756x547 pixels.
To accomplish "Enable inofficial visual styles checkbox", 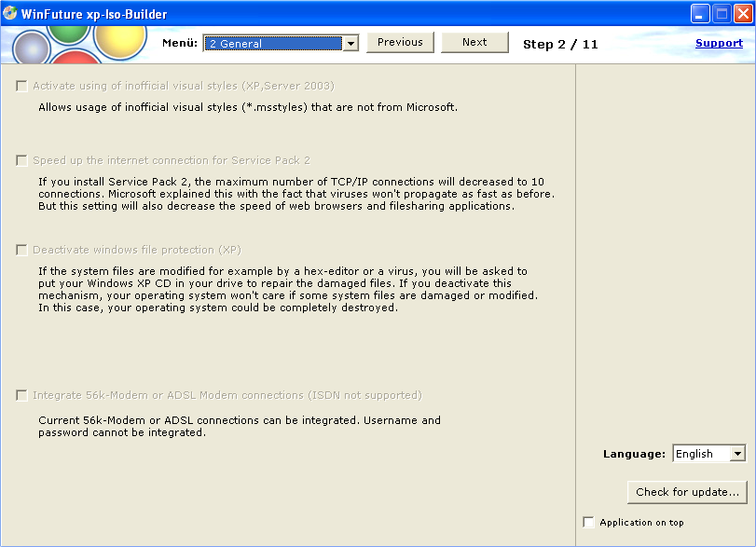I will (x=21, y=87).
